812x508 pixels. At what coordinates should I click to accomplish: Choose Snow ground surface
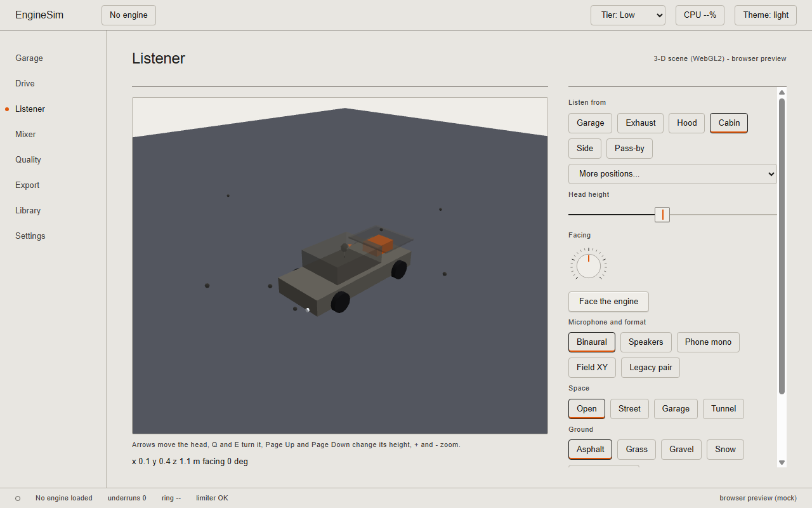(x=725, y=450)
